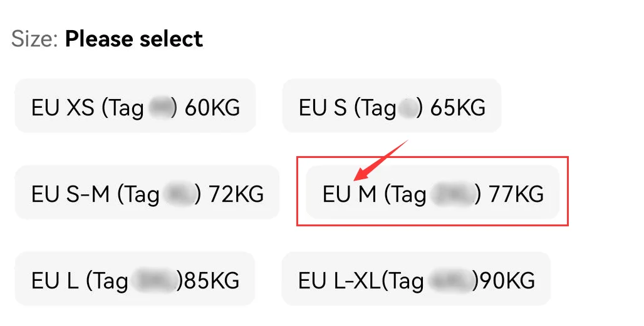644x326 pixels.
Task: Click the red-outlined EU M option
Action: pos(432,193)
